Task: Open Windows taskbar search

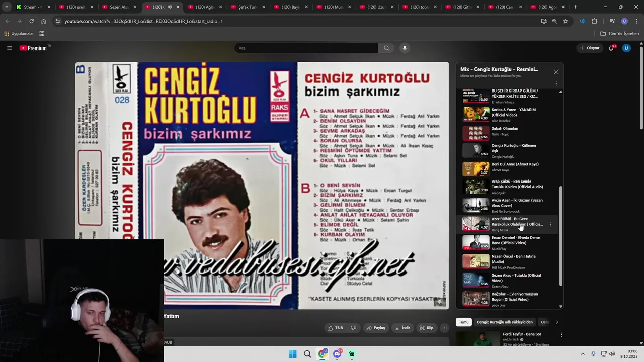Action: click(307, 354)
